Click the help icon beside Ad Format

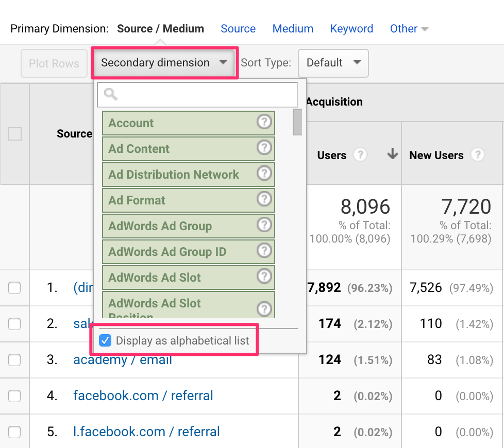[x=264, y=200]
